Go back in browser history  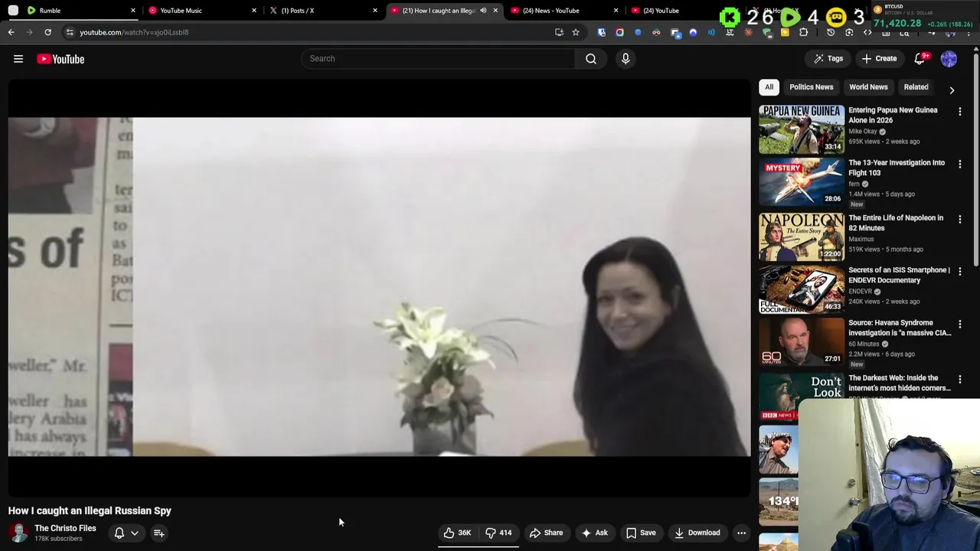point(11,32)
